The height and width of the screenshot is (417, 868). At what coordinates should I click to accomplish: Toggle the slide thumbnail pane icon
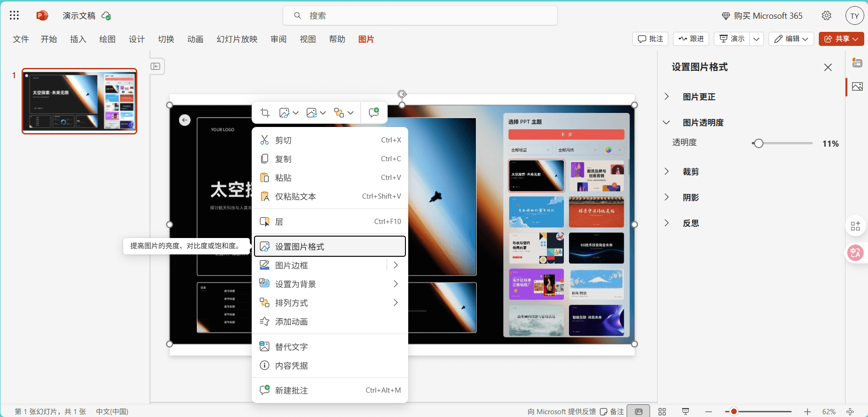tap(156, 66)
